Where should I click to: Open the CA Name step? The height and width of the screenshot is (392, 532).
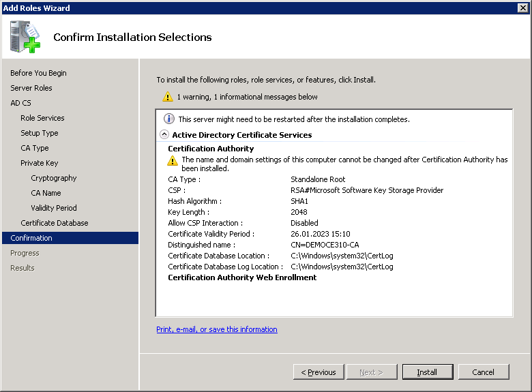46,193
